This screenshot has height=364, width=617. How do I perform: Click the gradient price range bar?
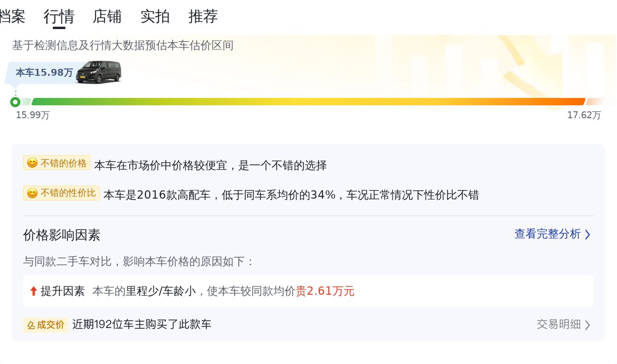308,102
